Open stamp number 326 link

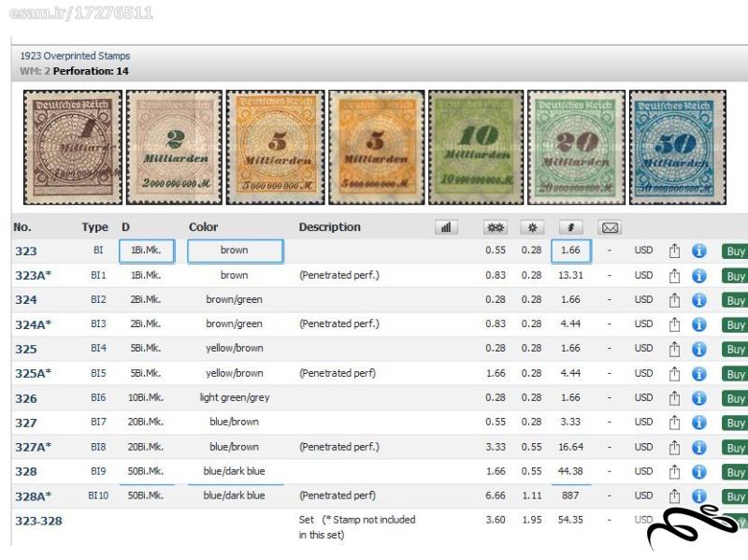click(x=26, y=398)
